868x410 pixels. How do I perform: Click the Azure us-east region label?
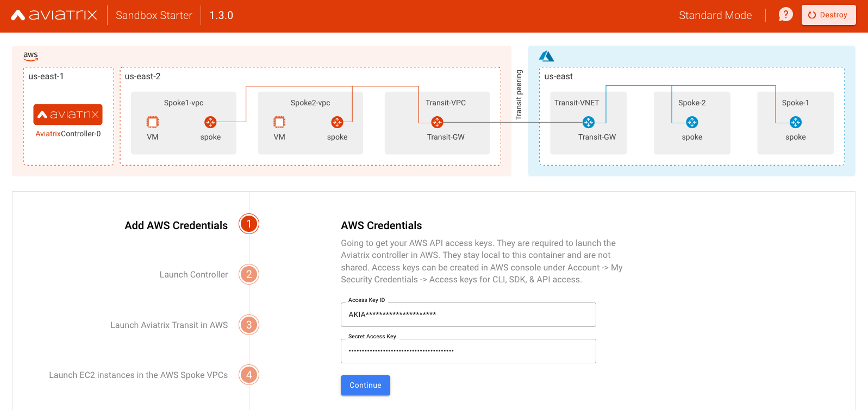click(559, 77)
